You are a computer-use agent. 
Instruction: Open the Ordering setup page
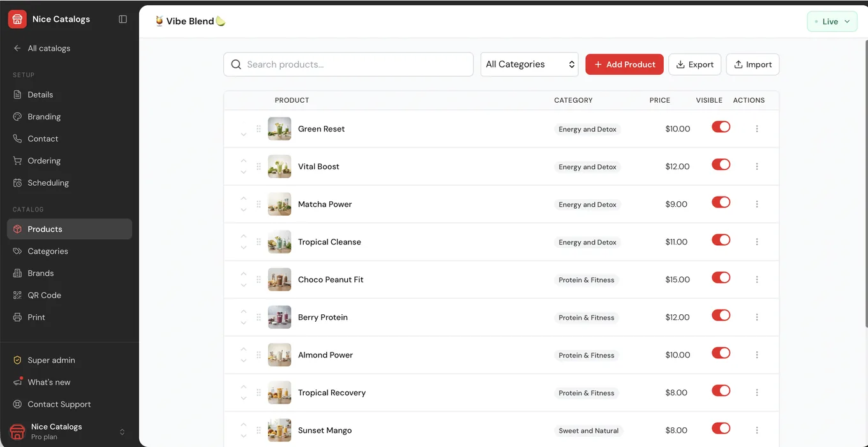pyautogui.click(x=70, y=161)
